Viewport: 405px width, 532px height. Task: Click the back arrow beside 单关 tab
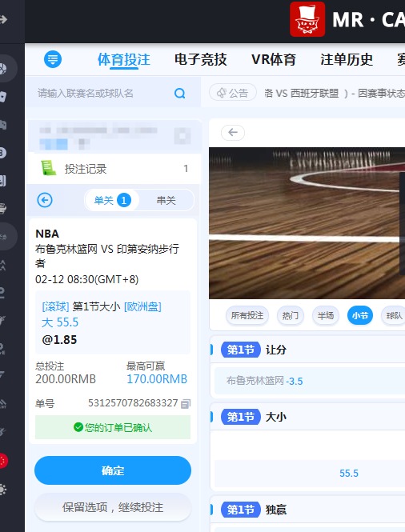[x=45, y=200]
